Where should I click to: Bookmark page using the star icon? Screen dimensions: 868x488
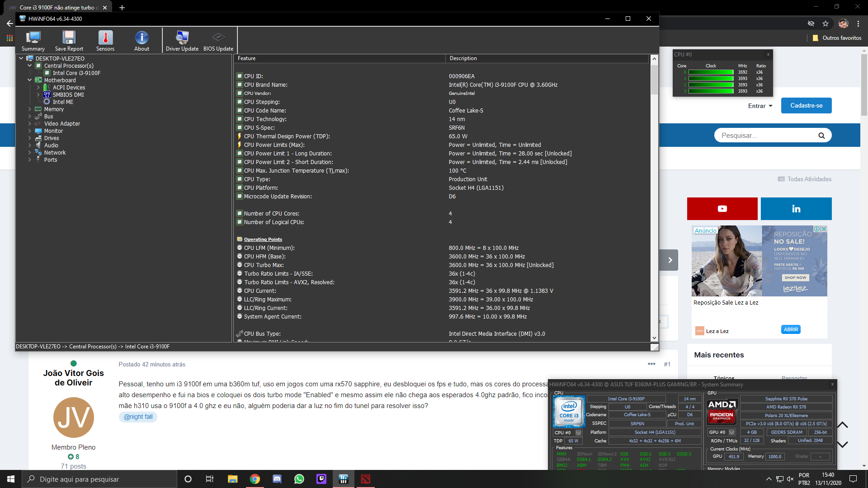(x=826, y=23)
